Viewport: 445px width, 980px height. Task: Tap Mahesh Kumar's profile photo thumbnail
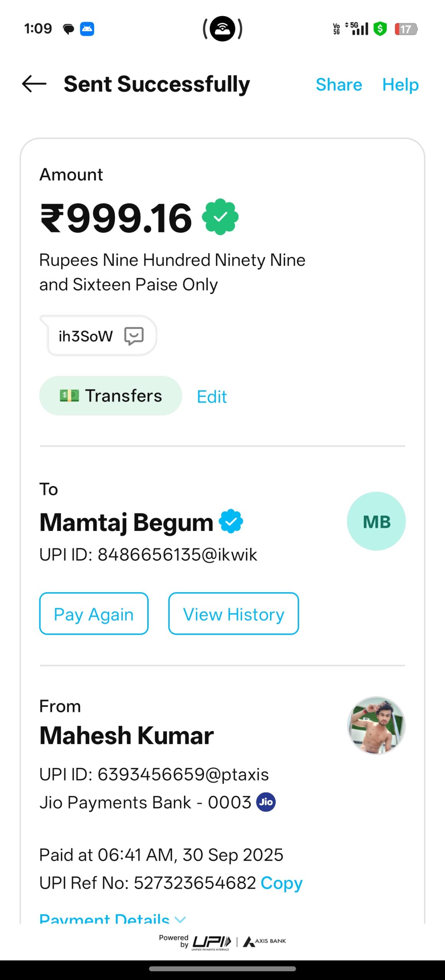(376, 725)
